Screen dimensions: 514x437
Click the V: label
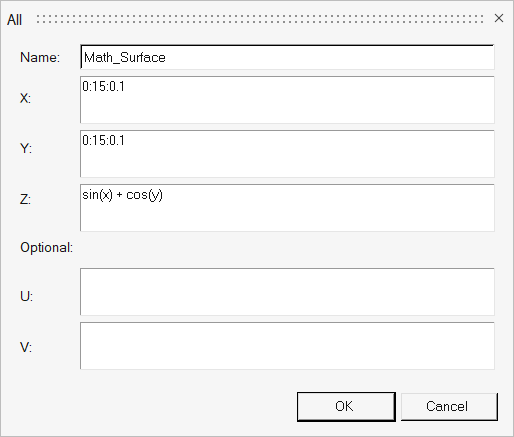26,348
